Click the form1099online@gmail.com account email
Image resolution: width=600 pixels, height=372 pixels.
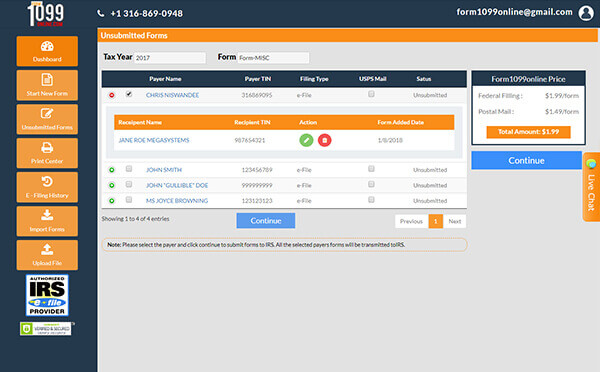pyautogui.click(x=514, y=12)
